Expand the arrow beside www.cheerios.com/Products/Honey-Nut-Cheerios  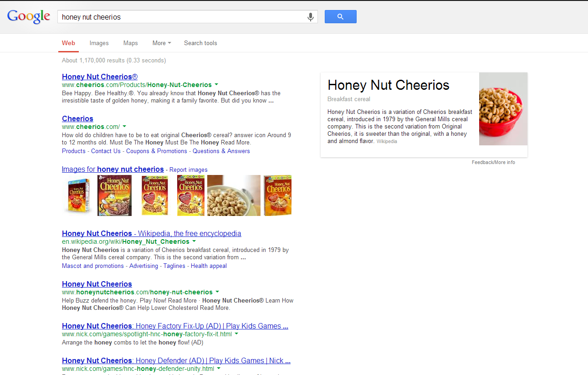(216, 84)
